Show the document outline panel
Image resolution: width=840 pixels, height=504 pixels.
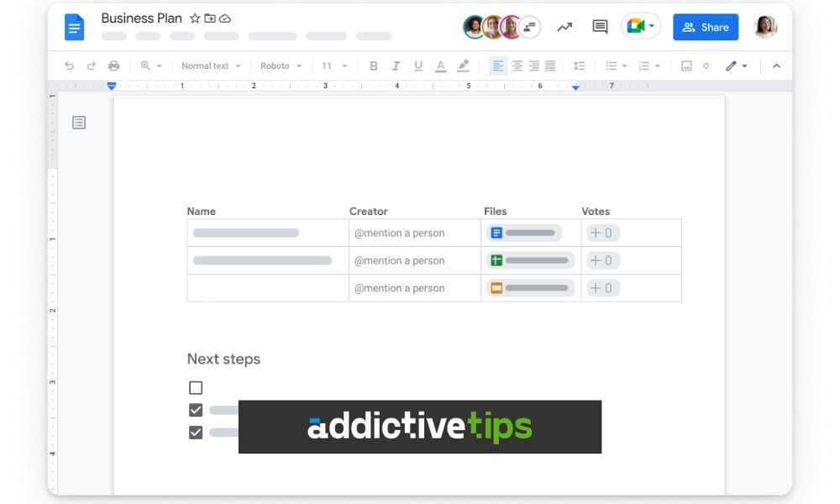click(x=79, y=123)
